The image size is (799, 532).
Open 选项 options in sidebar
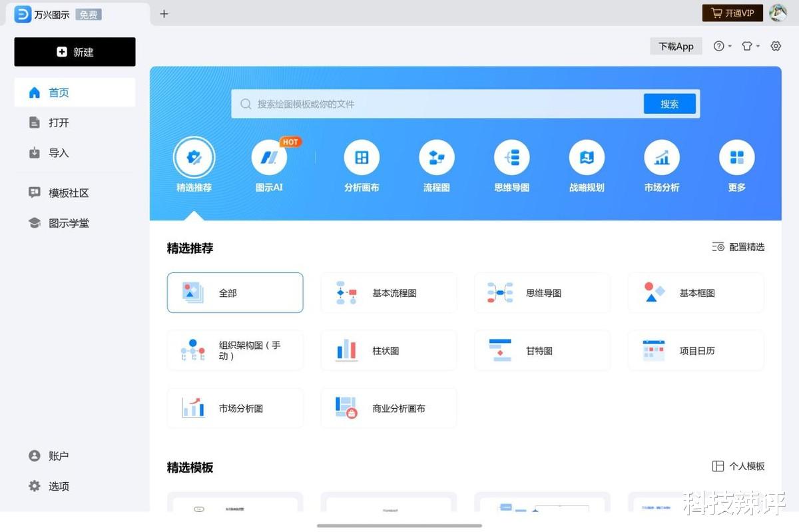[75, 486]
